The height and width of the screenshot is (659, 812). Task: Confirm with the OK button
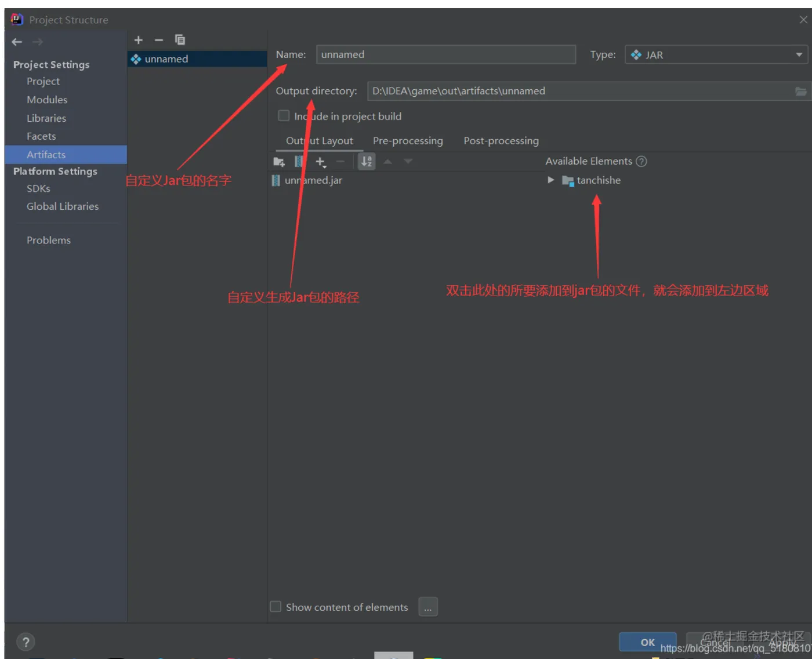click(x=648, y=642)
